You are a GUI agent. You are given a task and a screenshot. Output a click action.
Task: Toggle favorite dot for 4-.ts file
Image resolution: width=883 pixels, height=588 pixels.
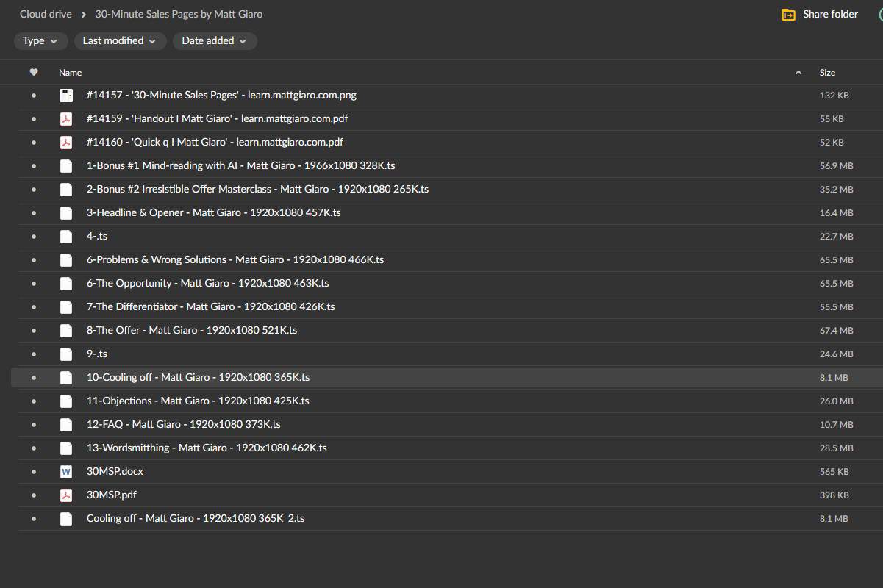tap(33, 236)
